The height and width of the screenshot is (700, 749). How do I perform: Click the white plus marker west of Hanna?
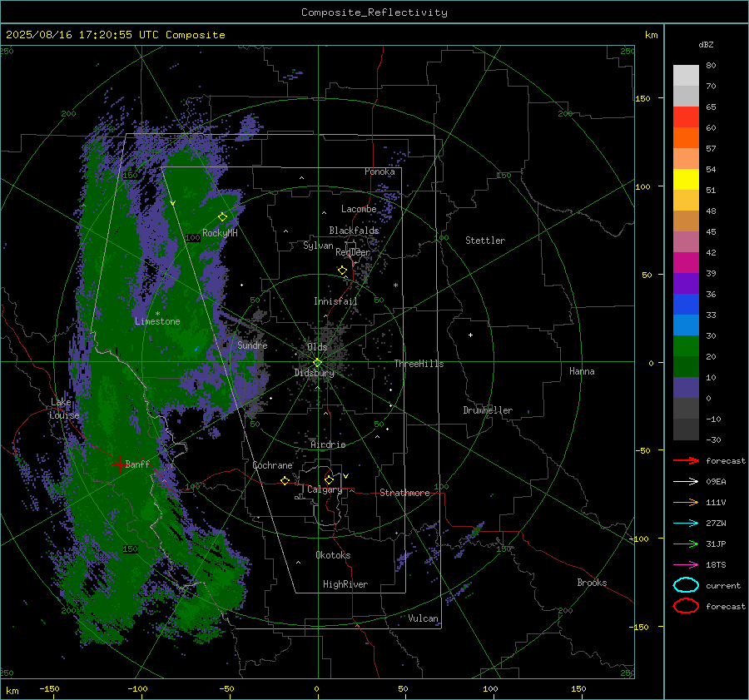[470, 335]
